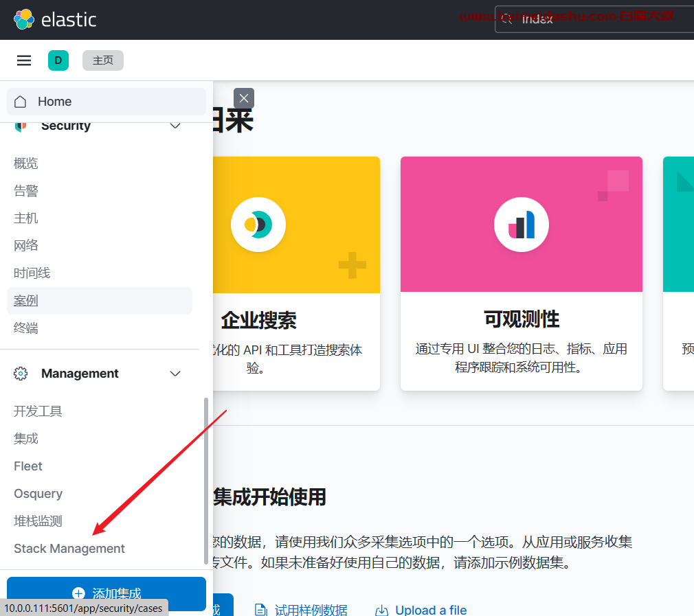
Task: Collapse the Management section chevron
Action: point(175,374)
